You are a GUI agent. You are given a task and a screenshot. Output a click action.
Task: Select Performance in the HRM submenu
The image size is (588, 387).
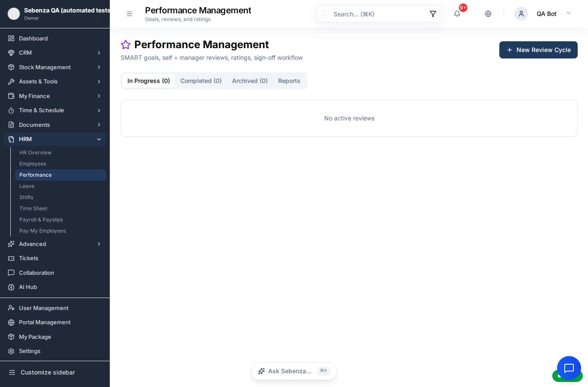[x=61, y=175]
